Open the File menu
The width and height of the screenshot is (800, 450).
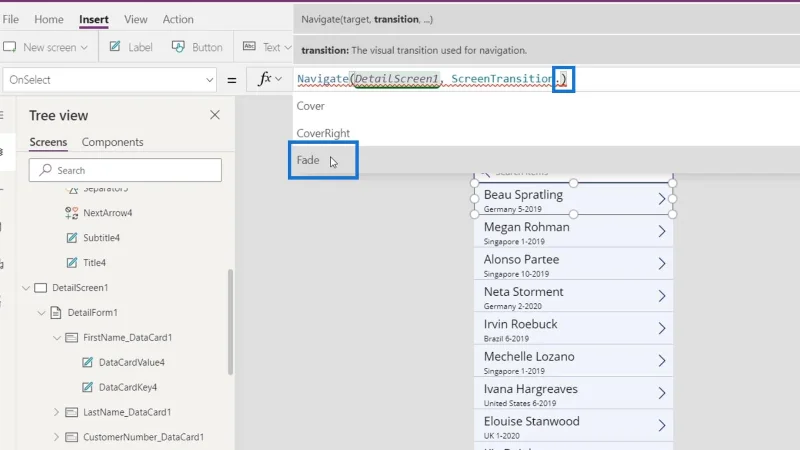pos(11,19)
